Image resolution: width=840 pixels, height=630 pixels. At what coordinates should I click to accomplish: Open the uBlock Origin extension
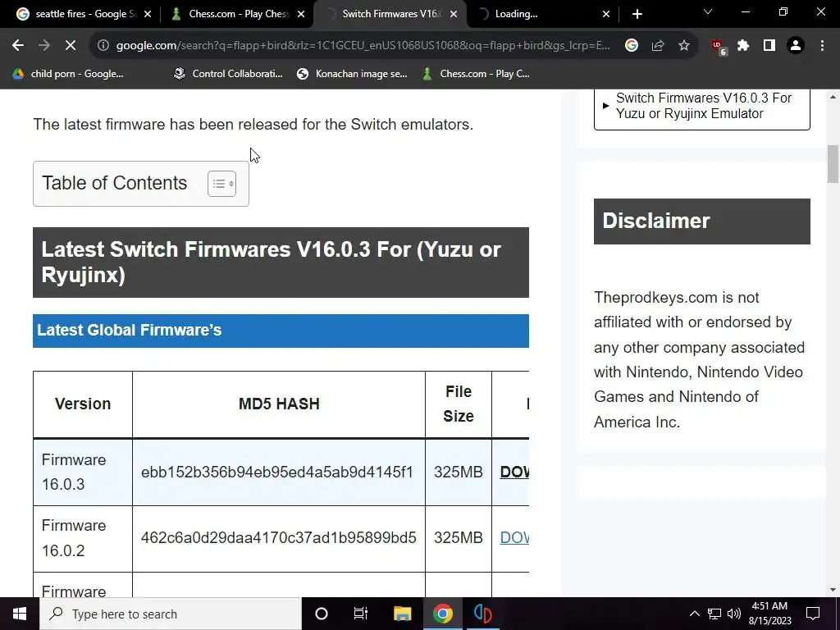[x=719, y=47]
